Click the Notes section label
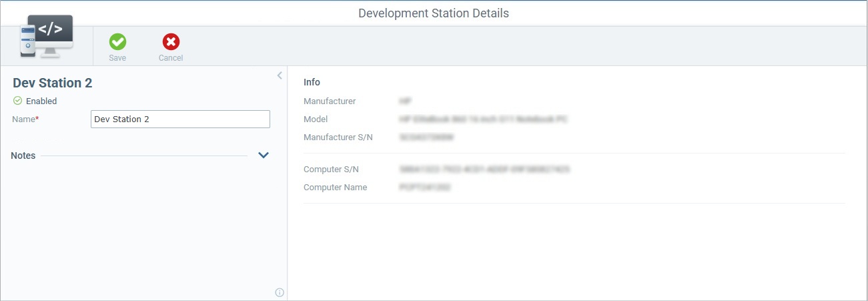 click(x=23, y=156)
